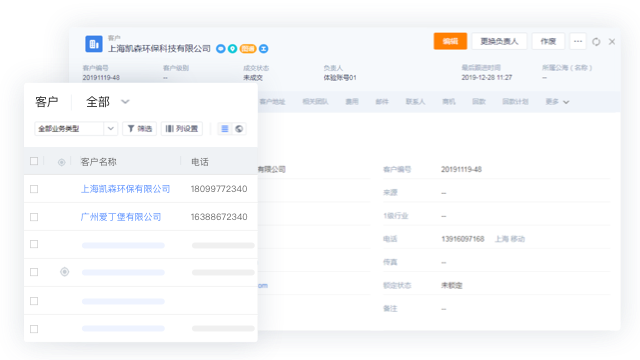Click the orange 编辑 edit button
The image size is (640, 360).
[x=450, y=41]
